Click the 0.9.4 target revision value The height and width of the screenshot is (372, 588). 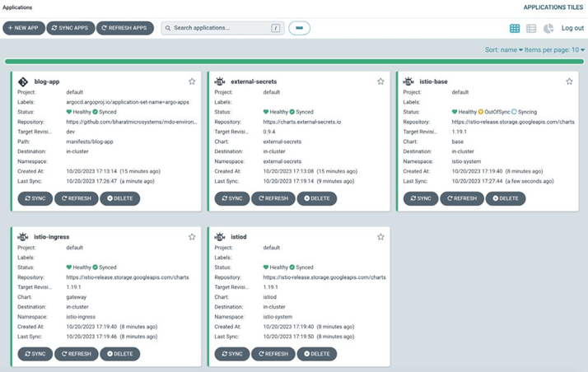pyautogui.click(x=269, y=132)
